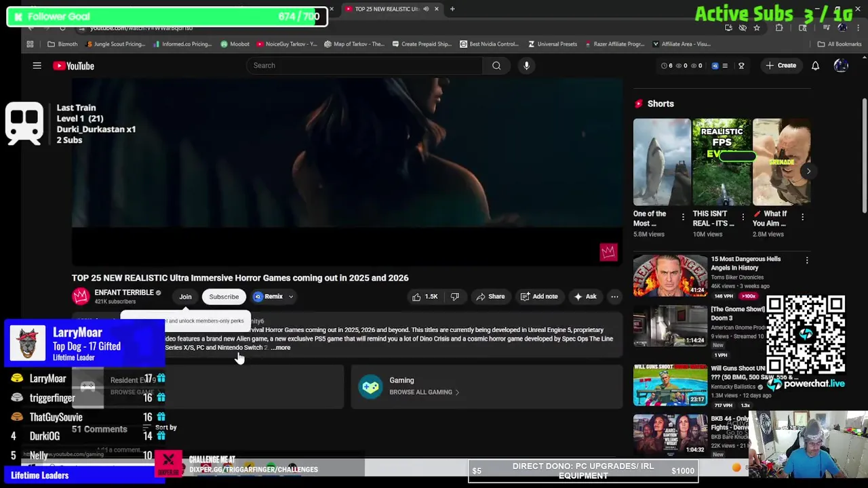
Task: Subscribe to ENFANT TERRIBLE
Action: 224,297
